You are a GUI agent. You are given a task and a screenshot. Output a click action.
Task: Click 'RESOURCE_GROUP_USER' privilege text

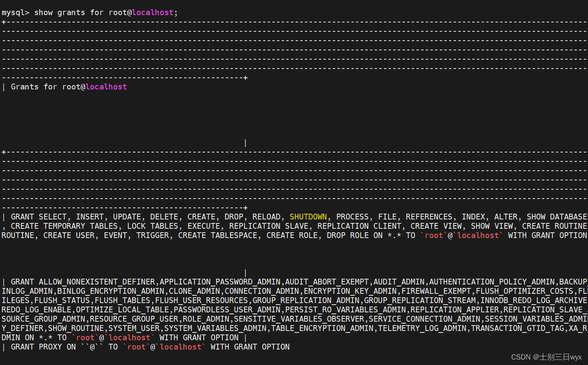pos(134,319)
